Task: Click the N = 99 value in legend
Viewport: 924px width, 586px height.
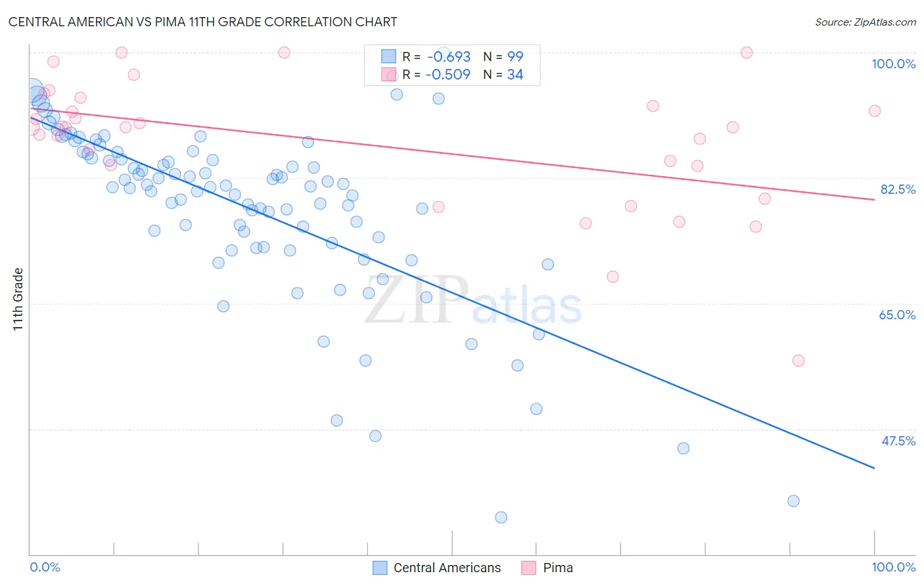Action: (503, 56)
